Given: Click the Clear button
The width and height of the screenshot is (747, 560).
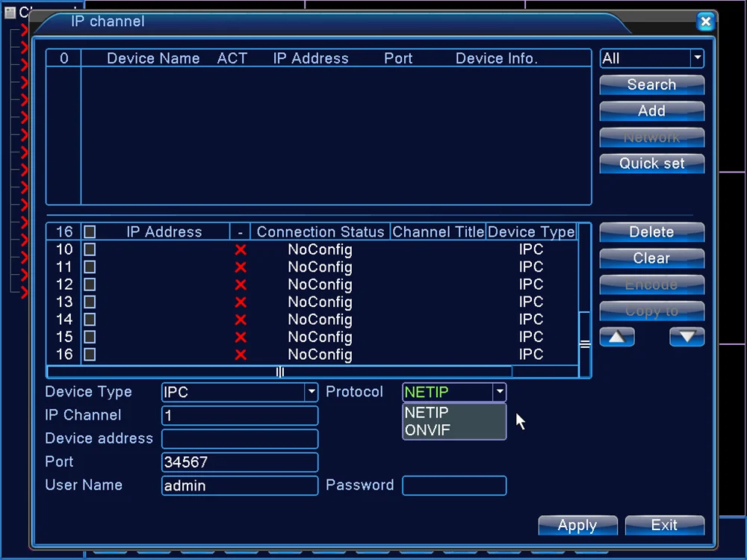Looking at the screenshot, I should click(651, 258).
